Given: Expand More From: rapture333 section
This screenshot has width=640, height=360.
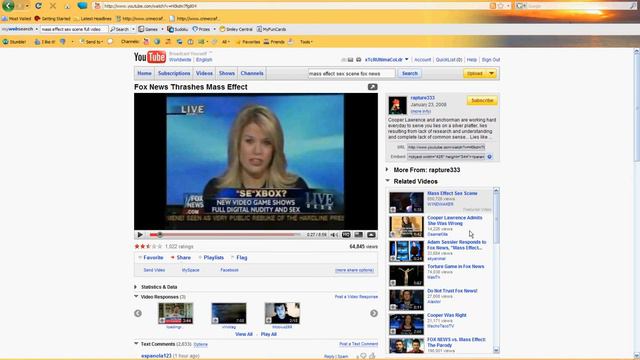Looking at the screenshot, I should point(387,169).
